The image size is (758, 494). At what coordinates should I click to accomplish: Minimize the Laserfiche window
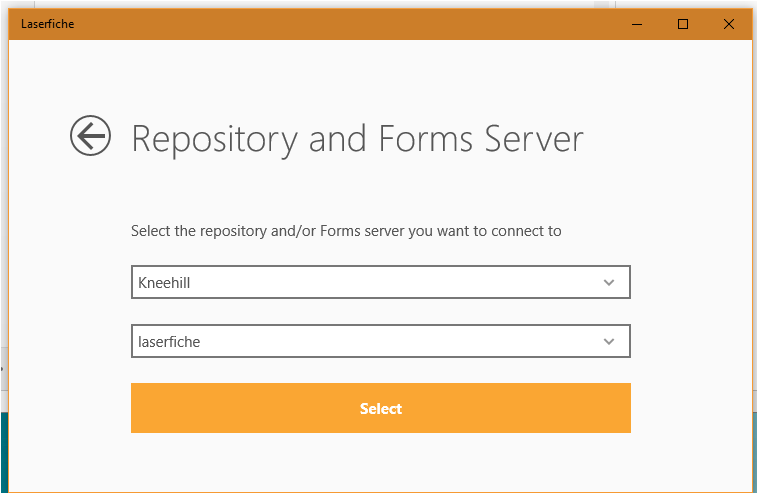point(637,24)
